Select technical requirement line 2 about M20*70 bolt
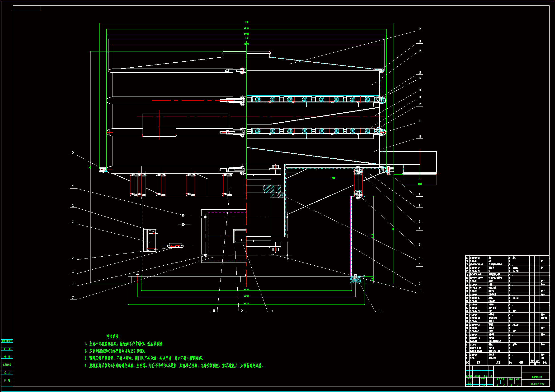The image size is (555, 392). coord(115,351)
